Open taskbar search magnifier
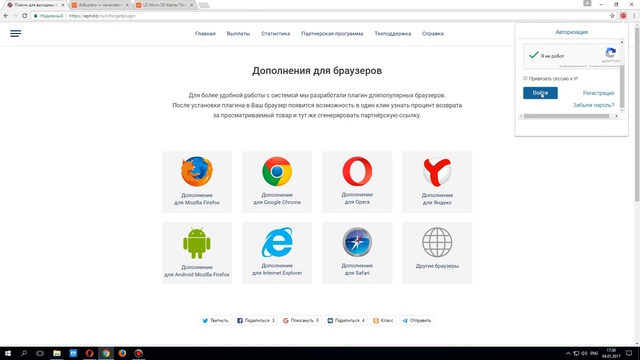Image resolution: width=640 pixels, height=360 pixels. pos(24,353)
